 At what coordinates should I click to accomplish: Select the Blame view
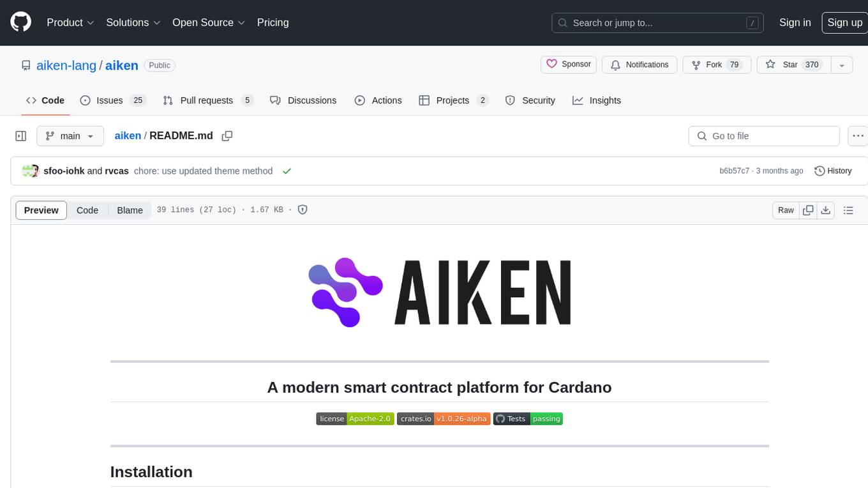pyautogui.click(x=130, y=210)
